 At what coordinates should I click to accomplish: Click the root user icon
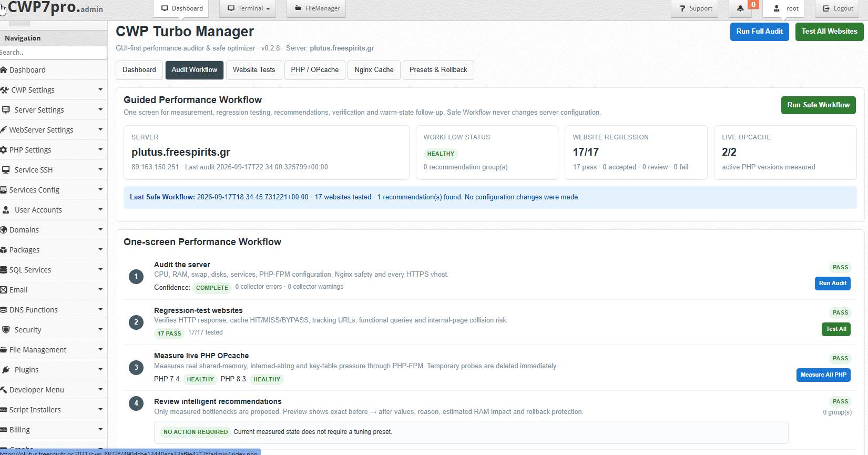coord(777,8)
